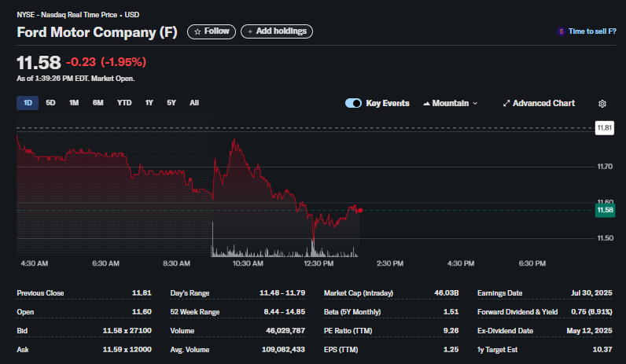The image size is (626, 364).
Task: Click Market Cap (intraday) value 46.03B
Action: coord(447,293)
